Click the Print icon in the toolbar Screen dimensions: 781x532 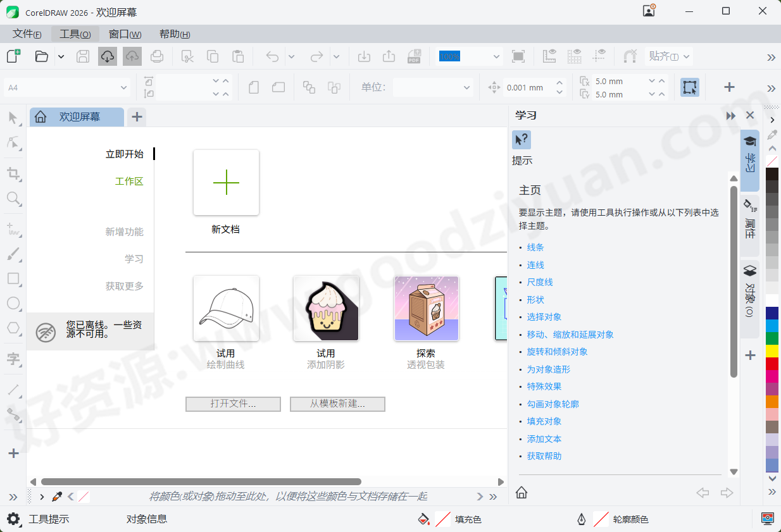[157, 56]
